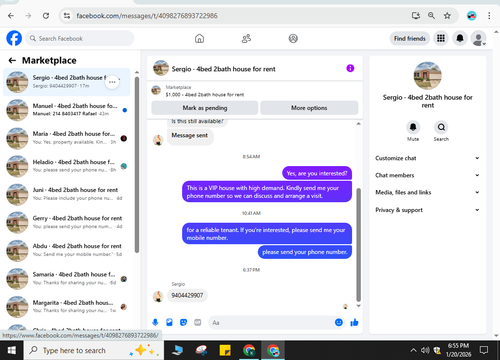Viewport: 500px width, 360px height.
Task: Go back using the Marketplace back arrow
Action: [x=12, y=60]
